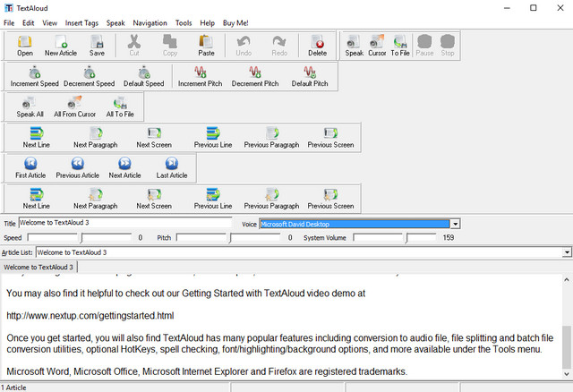Open the Help menu

(x=207, y=22)
